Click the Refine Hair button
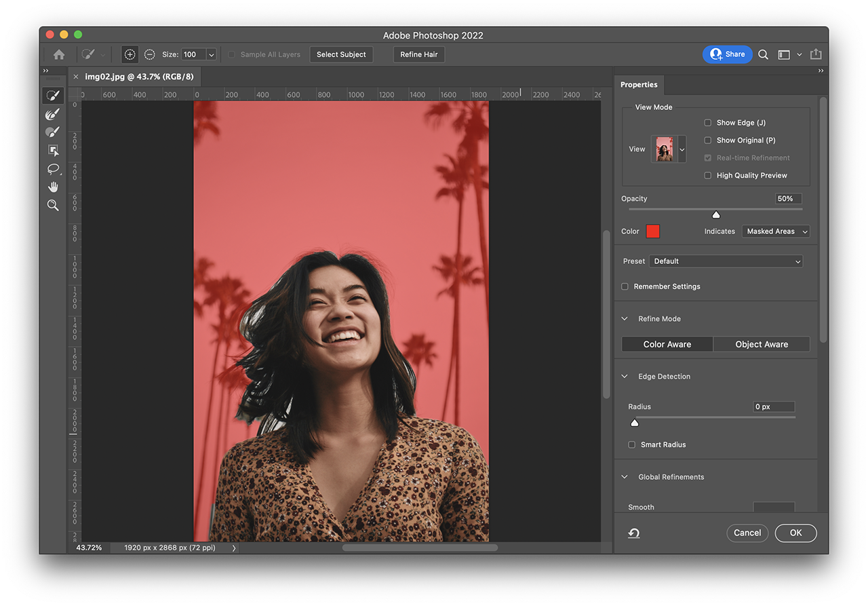 419,54
